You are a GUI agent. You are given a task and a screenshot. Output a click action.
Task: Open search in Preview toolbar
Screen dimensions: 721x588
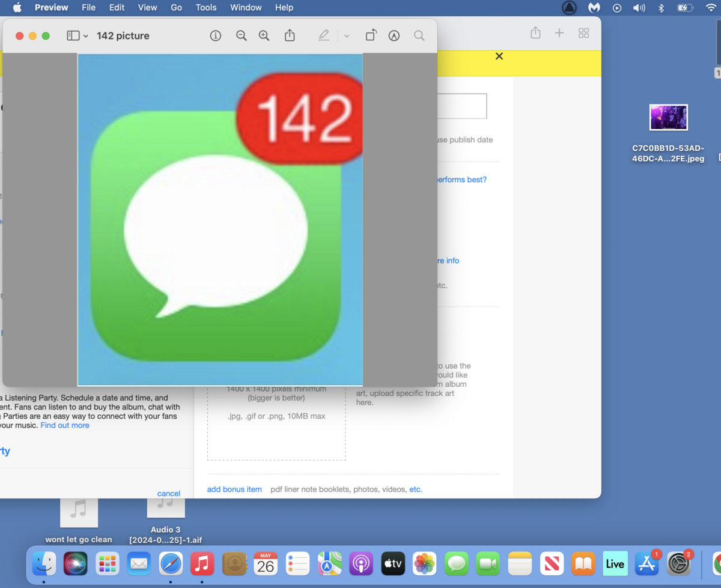(x=419, y=36)
